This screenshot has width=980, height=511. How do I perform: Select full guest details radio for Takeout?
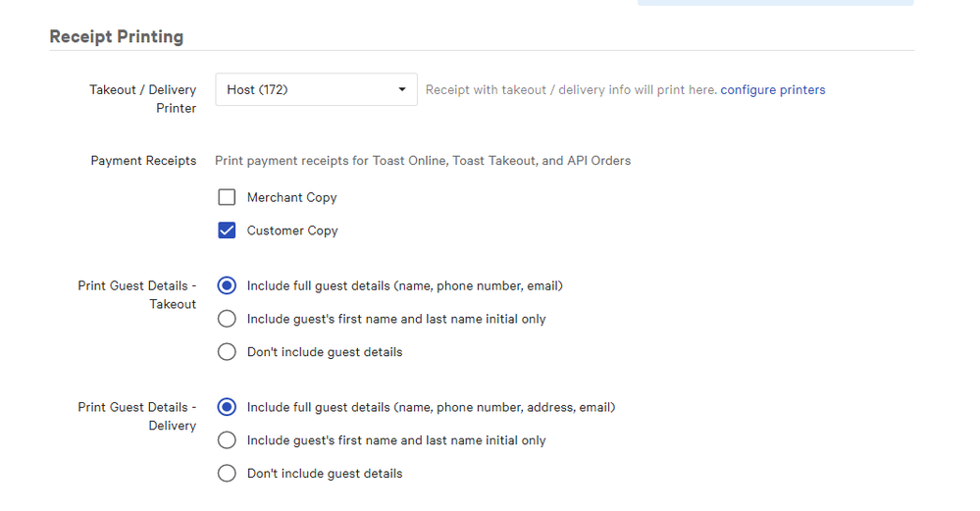pyautogui.click(x=227, y=286)
